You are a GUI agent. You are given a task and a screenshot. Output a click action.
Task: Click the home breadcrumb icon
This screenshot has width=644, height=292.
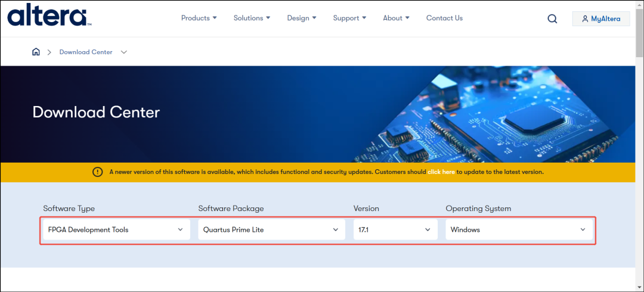pos(36,52)
